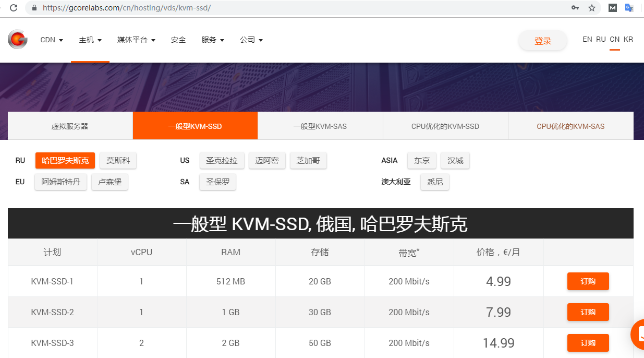
Task: Select the 芝加哥 location
Action: [308, 160]
